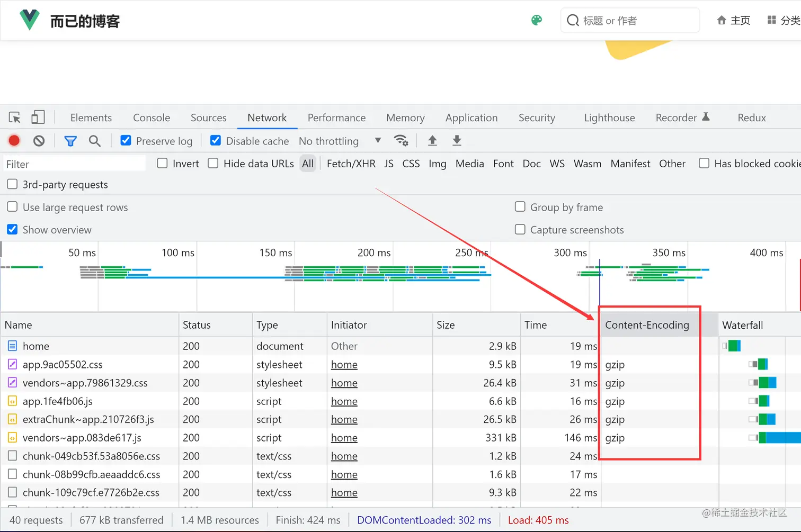Open network conditions via the wifi gear icon
The image size is (801, 532).
pos(401,141)
